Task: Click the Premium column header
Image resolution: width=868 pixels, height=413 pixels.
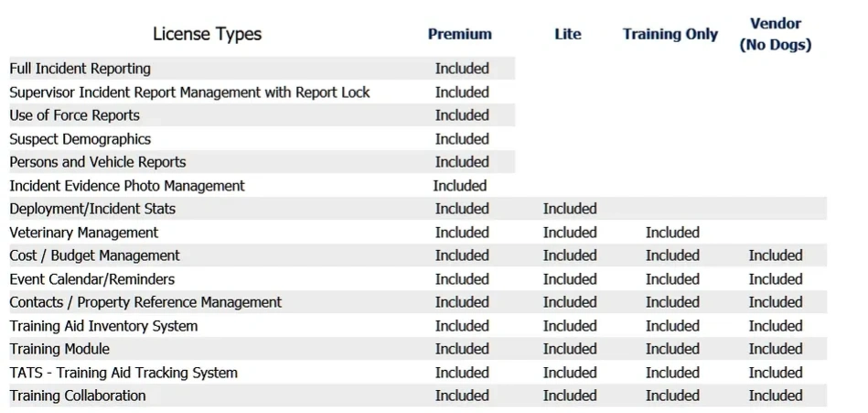Action: (459, 35)
